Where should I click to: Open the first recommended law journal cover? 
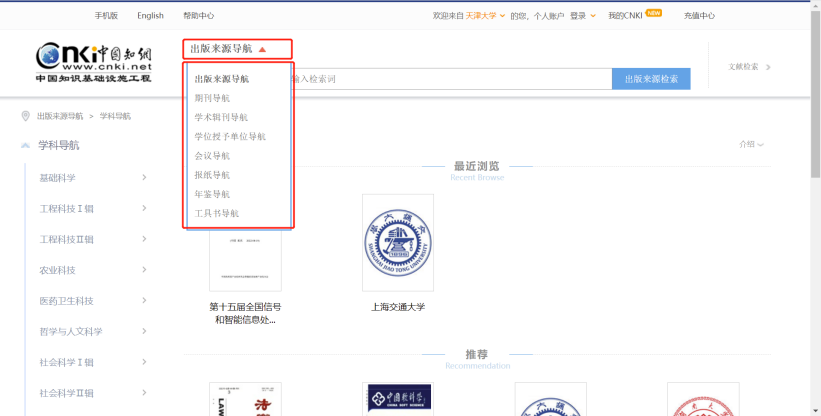[x=245, y=399]
